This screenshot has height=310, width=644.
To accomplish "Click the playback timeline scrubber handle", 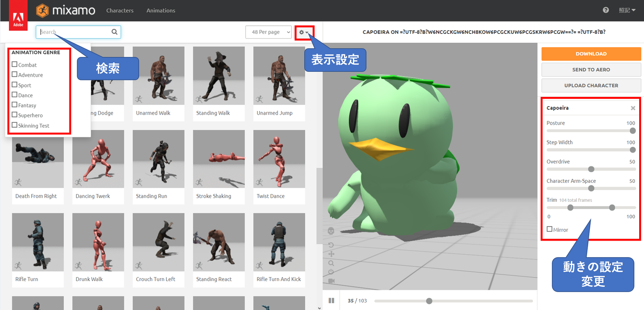I will pos(429,301).
